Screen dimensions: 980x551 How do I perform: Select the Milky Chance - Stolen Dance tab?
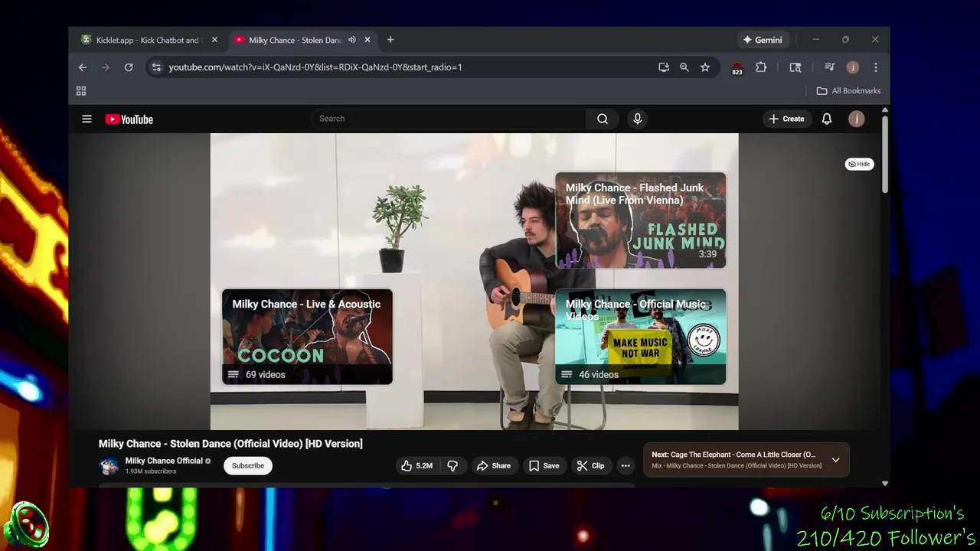[295, 40]
